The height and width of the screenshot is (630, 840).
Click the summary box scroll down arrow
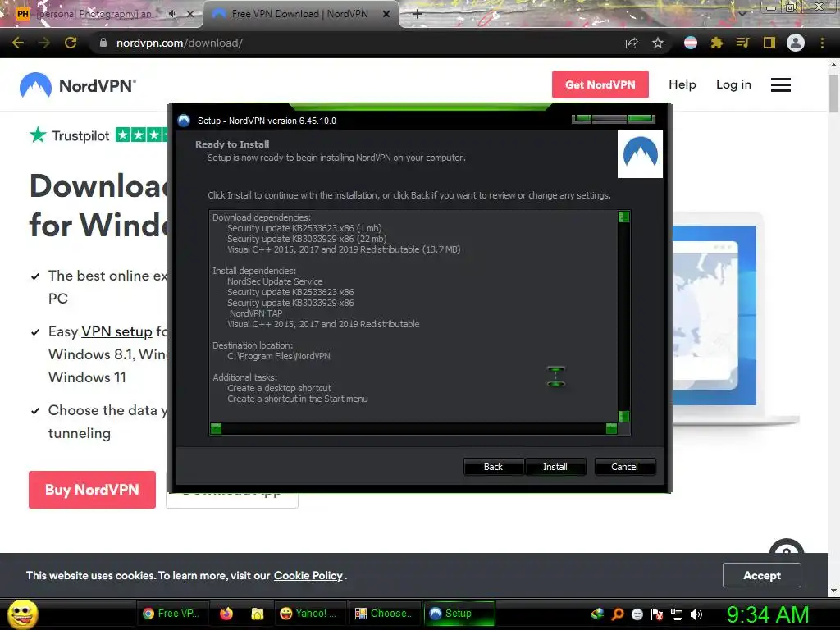pyautogui.click(x=623, y=416)
